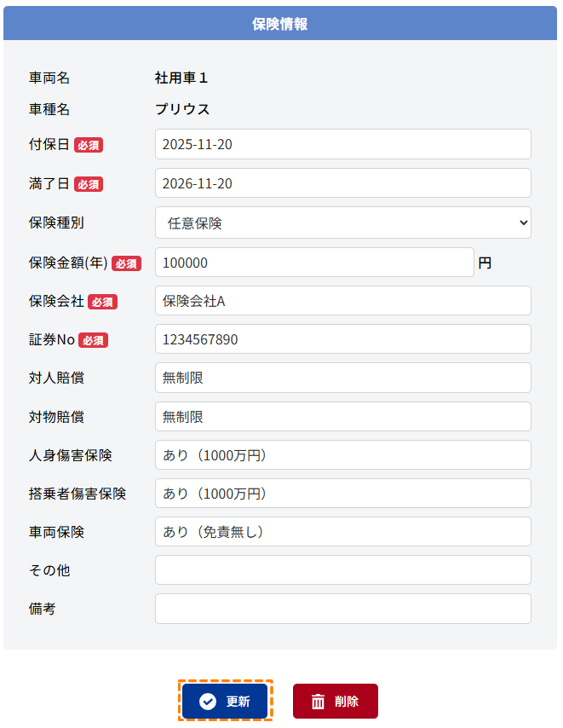
Task: Click the 対物賠償 text field
Action: coord(342,417)
